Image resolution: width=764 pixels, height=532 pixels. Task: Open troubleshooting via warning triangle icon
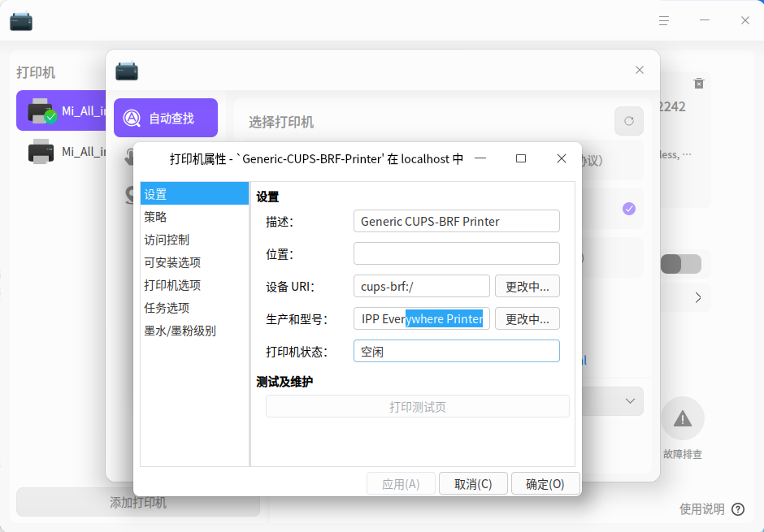point(683,418)
